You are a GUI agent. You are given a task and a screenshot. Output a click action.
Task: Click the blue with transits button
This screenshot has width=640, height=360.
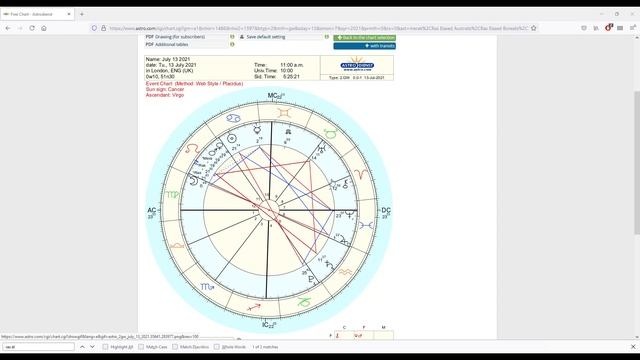pos(364,46)
